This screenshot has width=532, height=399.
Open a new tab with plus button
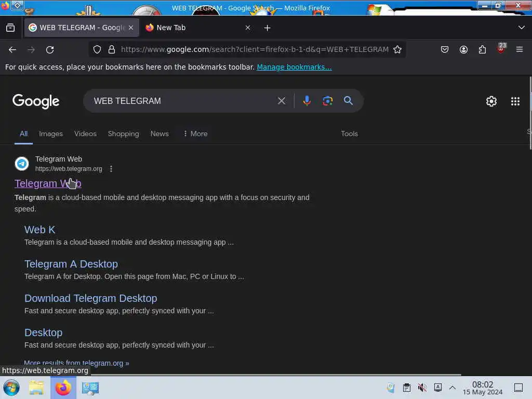[268, 28]
